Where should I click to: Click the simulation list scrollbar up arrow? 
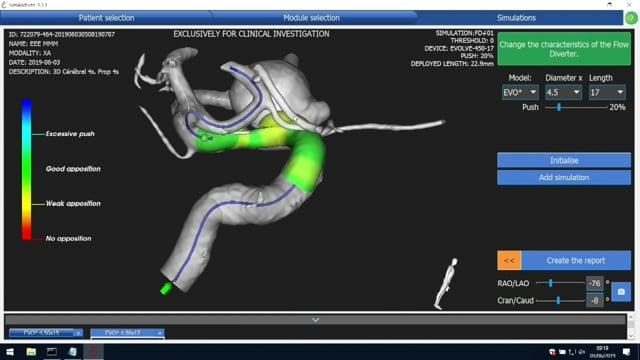pos(631,317)
